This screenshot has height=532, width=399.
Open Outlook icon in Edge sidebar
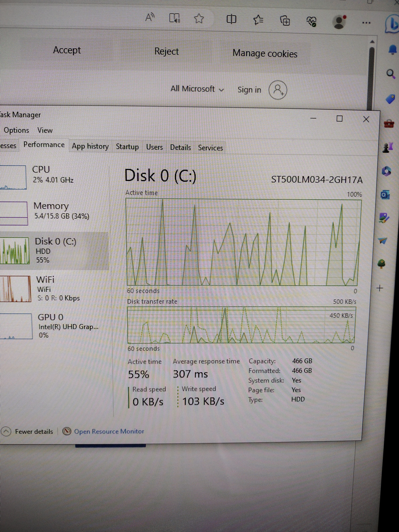(385, 195)
